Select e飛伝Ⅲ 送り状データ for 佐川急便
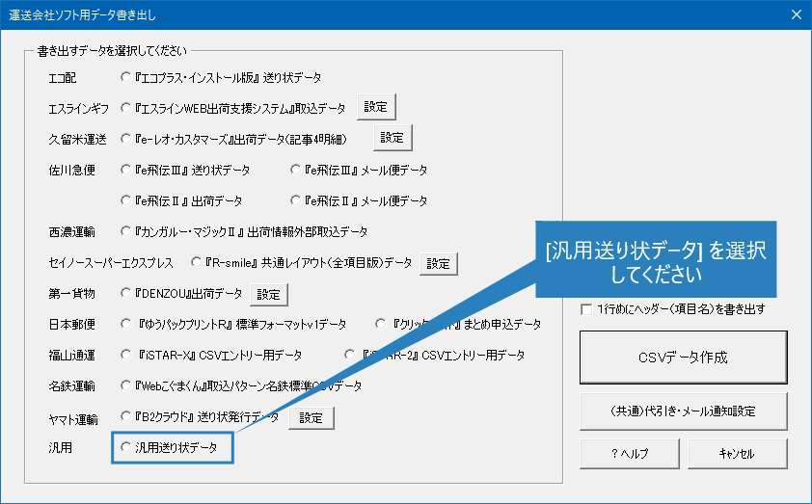Image resolution: width=812 pixels, height=504 pixels. pyautogui.click(x=126, y=170)
